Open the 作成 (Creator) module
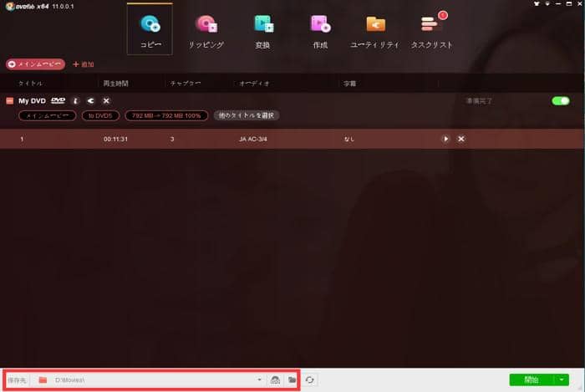The width and height of the screenshot is (585, 392). click(320, 31)
